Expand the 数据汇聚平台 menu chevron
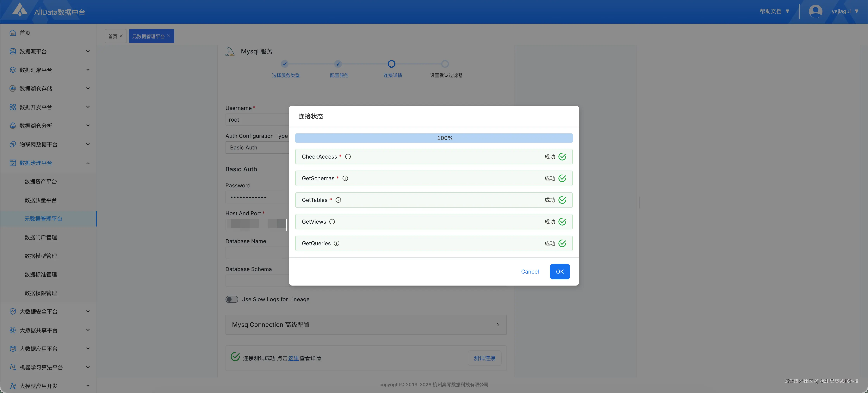 click(x=88, y=70)
